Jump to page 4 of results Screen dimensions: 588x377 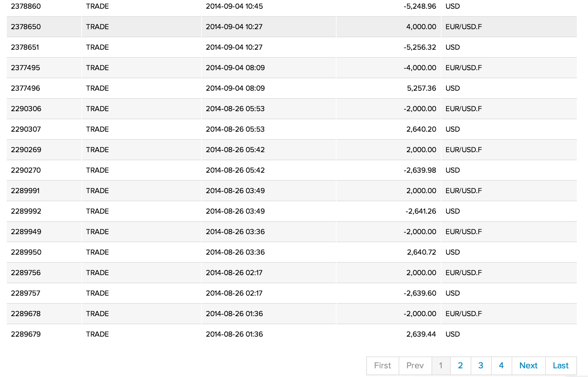pos(501,366)
